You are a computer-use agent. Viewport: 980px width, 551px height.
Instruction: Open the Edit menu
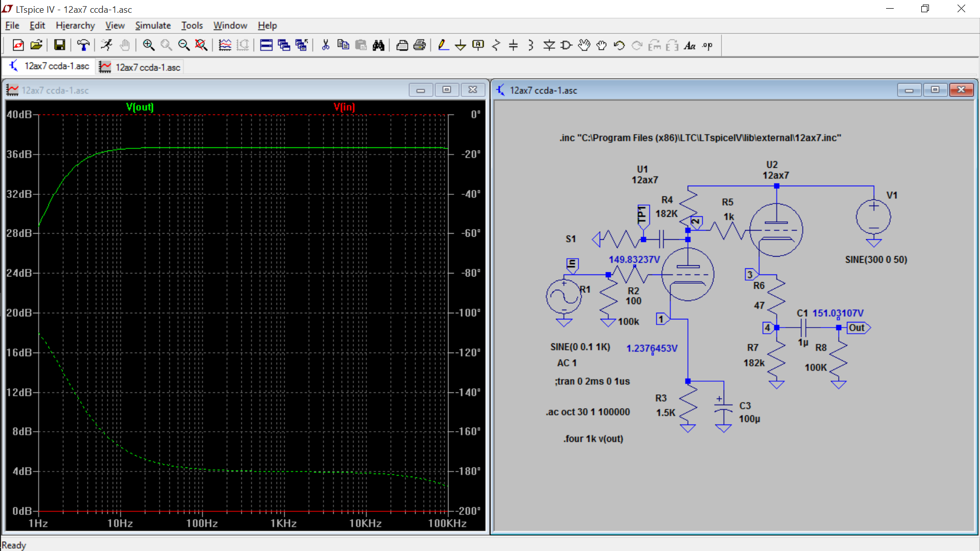point(37,26)
